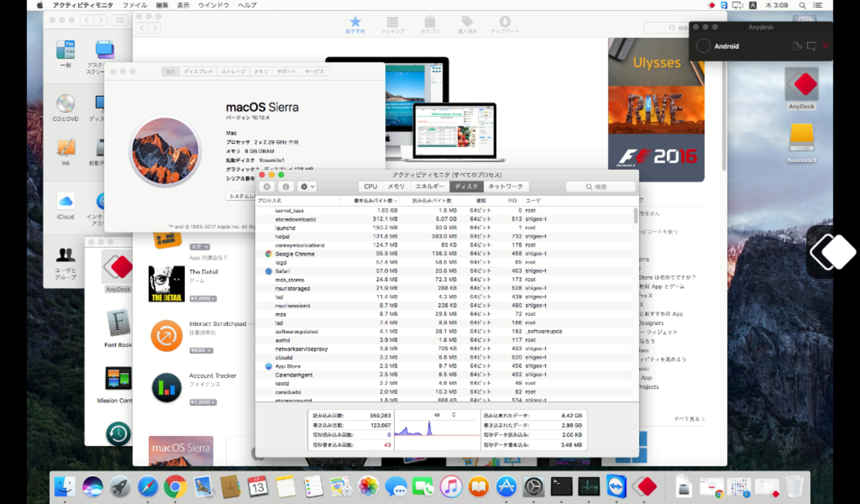Switch to the エネルギー tab
This screenshot has height=504, width=860.
tap(429, 187)
